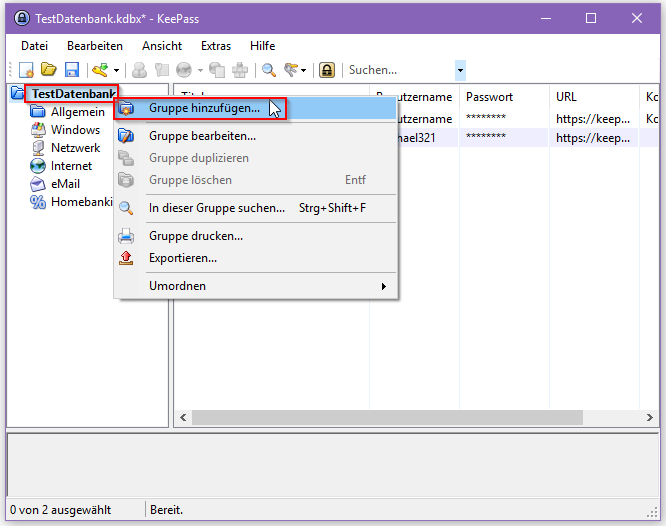The height and width of the screenshot is (526, 666).
Task: Open the Ansicht menu
Action: coord(162,46)
